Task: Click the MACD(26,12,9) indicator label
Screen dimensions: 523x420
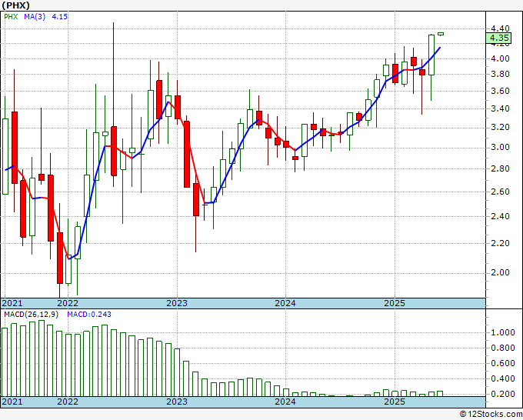Action: [x=32, y=315]
